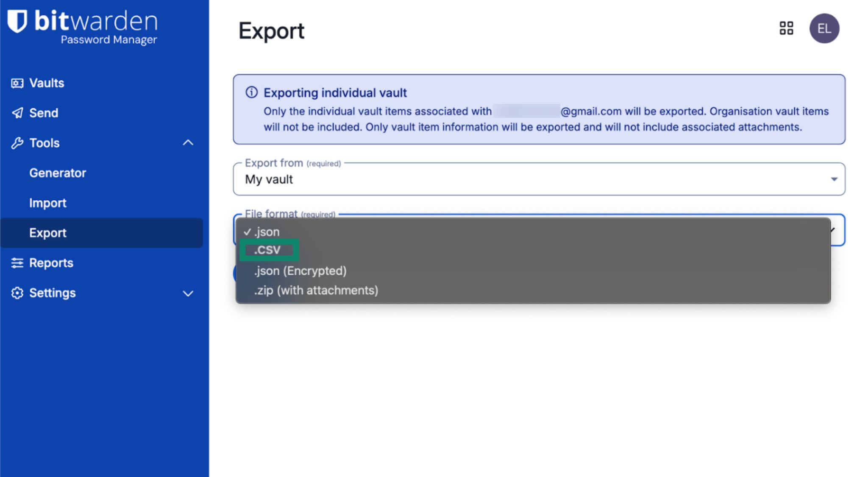Click the Vaults sidebar icon
The image size is (868, 477).
[x=17, y=83]
